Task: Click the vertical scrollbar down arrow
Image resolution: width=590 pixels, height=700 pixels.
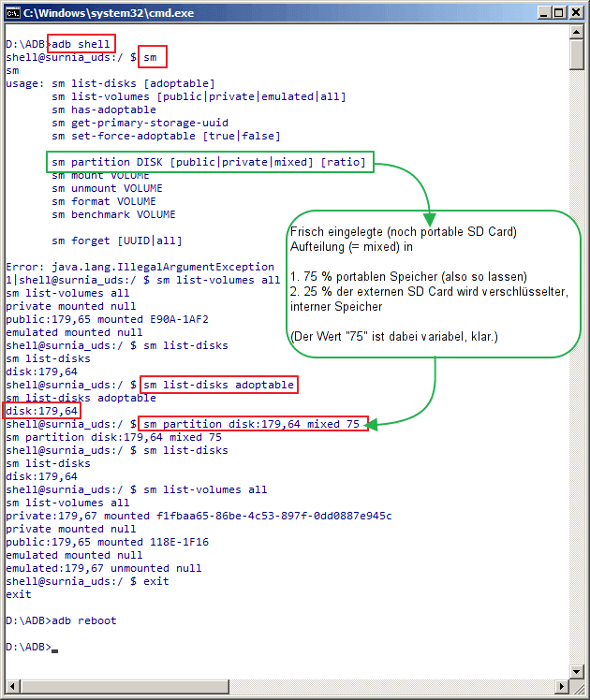Action: (576, 671)
